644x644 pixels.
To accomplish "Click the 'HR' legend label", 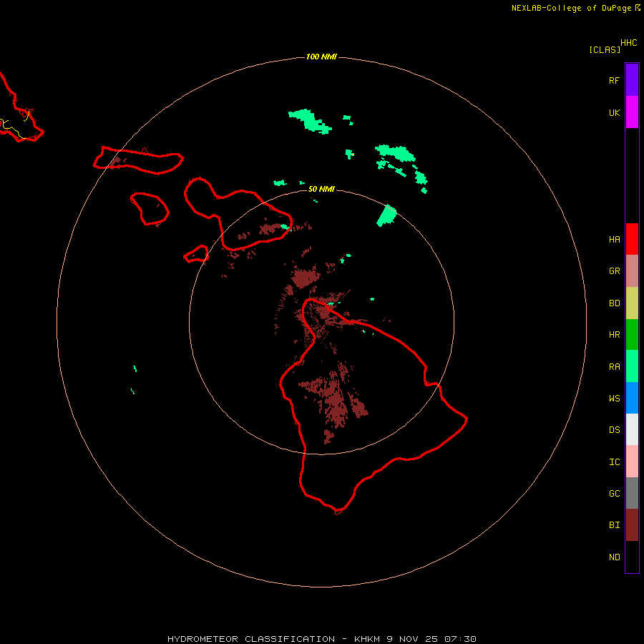I will tap(614, 334).
